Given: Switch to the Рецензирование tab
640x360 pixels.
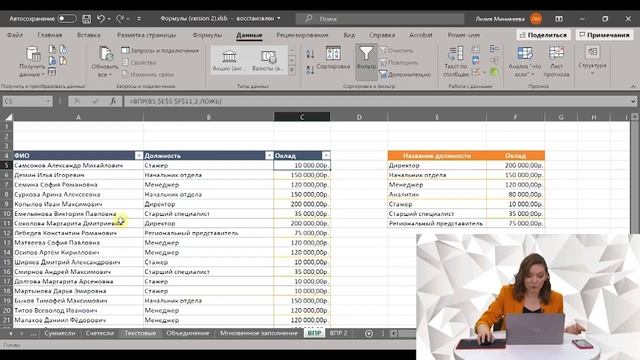Looking at the screenshot, I should [302, 35].
